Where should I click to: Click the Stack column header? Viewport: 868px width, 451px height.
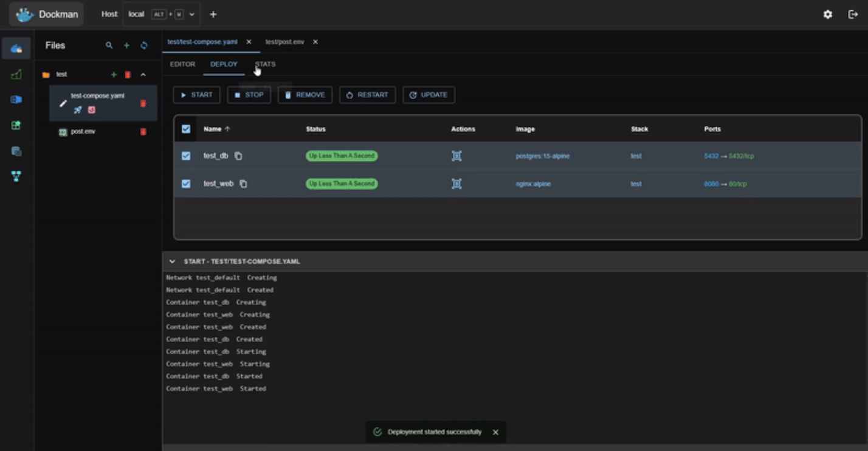pyautogui.click(x=639, y=129)
